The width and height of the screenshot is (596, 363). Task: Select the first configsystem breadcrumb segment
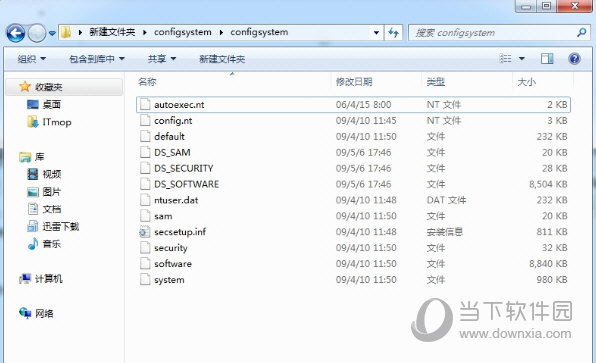[x=182, y=32]
